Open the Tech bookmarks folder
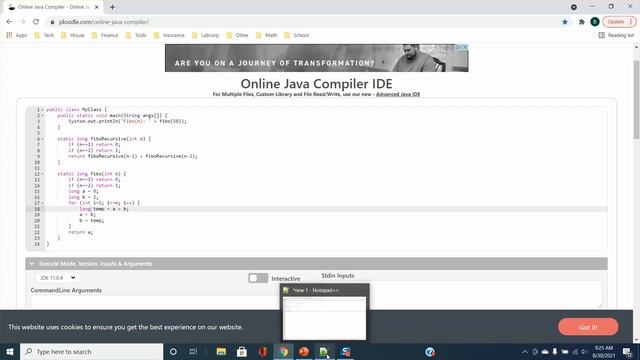 tap(44, 35)
